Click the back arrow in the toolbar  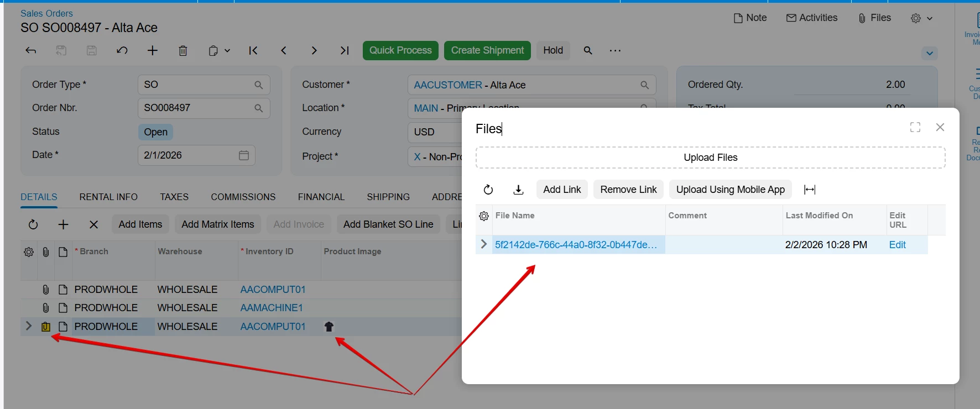[31, 50]
